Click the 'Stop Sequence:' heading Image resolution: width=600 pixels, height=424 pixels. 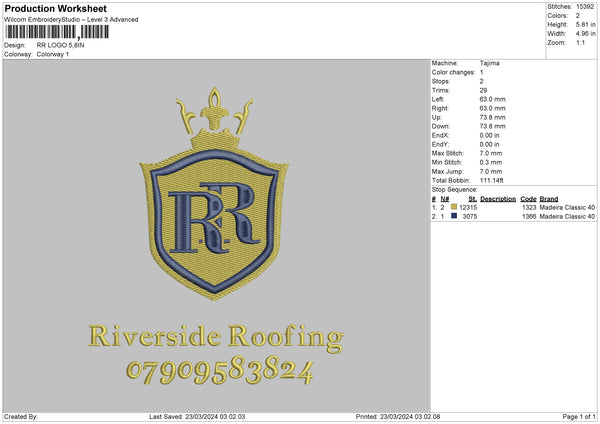455,190
